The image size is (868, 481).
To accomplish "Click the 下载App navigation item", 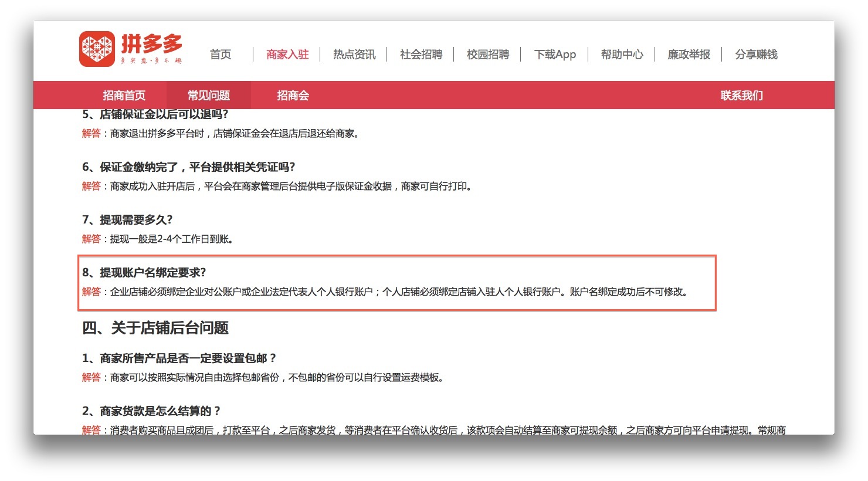I will pos(555,55).
